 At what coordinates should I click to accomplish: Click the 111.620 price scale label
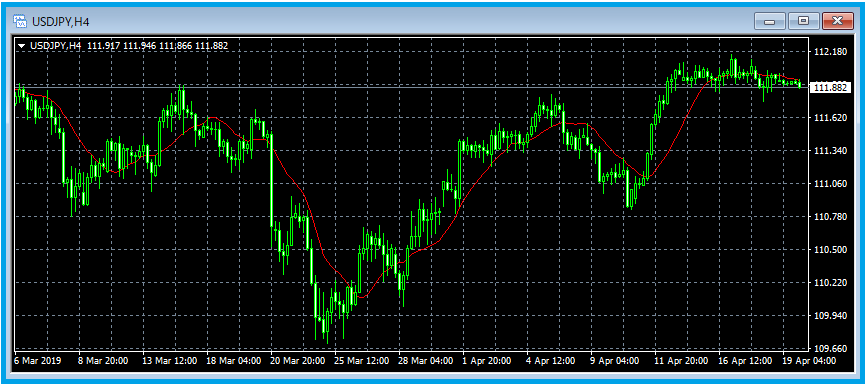coord(830,118)
